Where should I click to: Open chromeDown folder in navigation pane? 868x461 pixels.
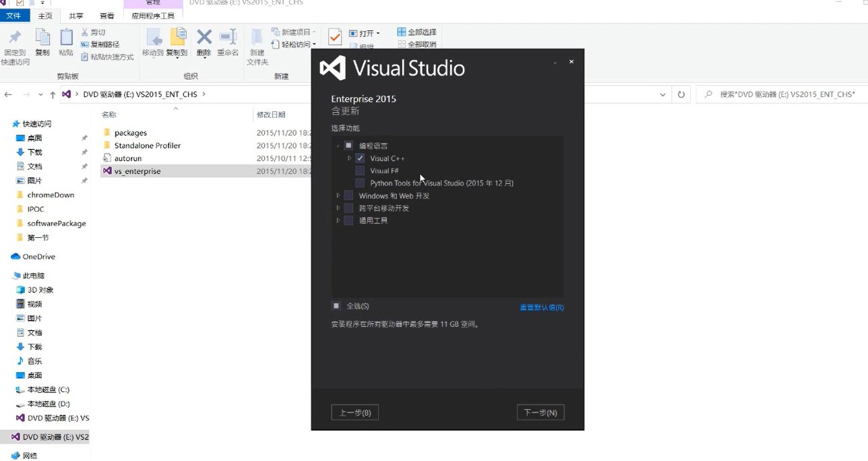pyautogui.click(x=51, y=195)
